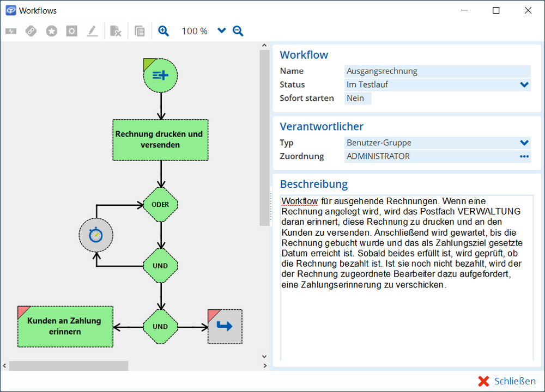The height and width of the screenshot is (392, 545).
Task: Click the horizontal scroll right arrow
Action: tap(265, 366)
